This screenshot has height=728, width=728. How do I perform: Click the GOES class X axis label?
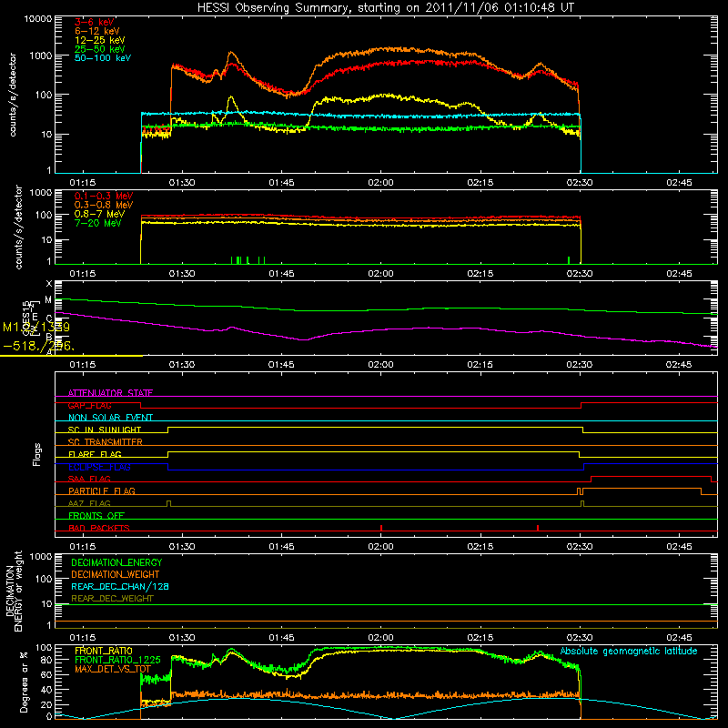(x=49, y=284)
